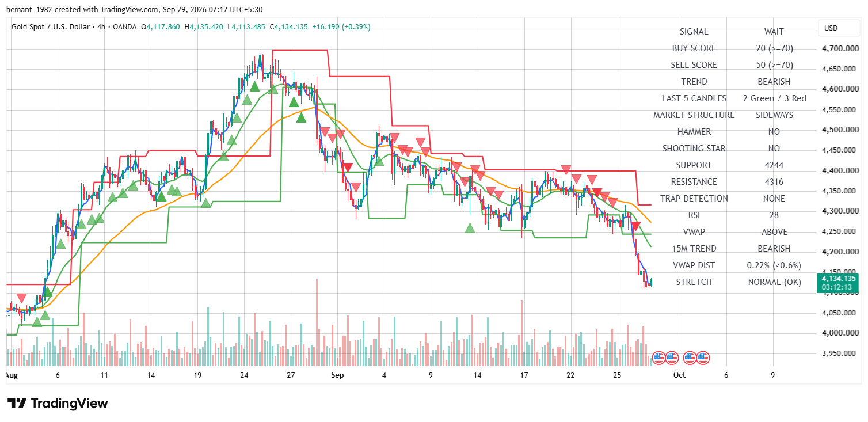
Task: Click the RSI value 28
Action: (x=774, y=215)
